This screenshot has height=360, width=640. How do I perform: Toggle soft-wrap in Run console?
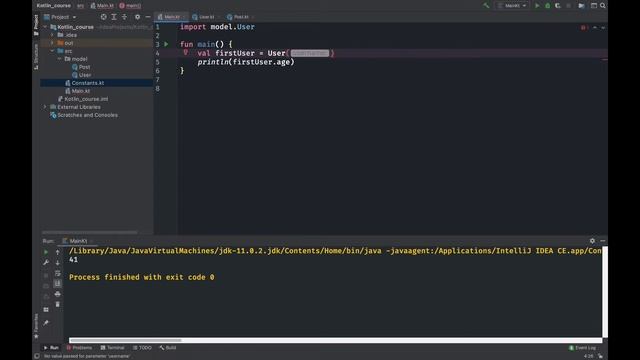click(x=58, y=273)
